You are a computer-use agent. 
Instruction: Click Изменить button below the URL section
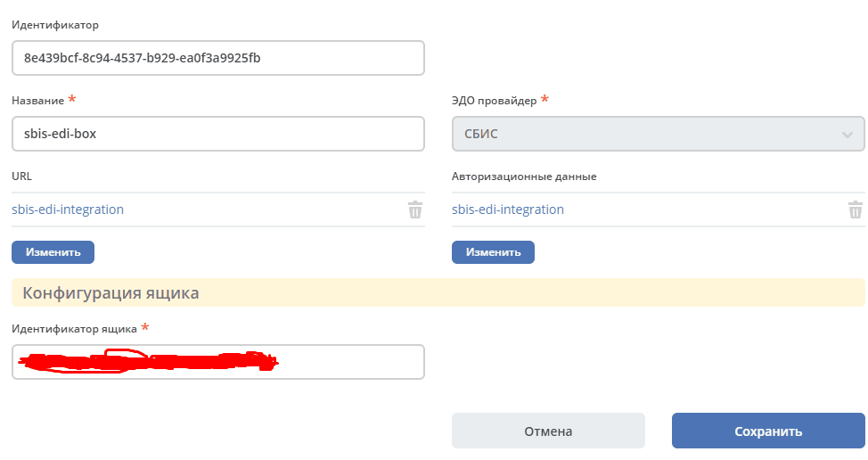coord(53,252)
